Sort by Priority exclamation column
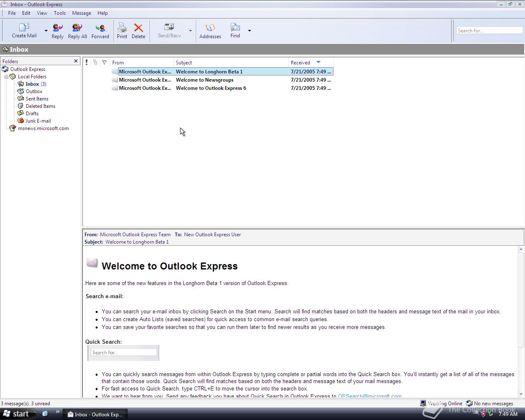525x420 pixels. click(87, 62)
